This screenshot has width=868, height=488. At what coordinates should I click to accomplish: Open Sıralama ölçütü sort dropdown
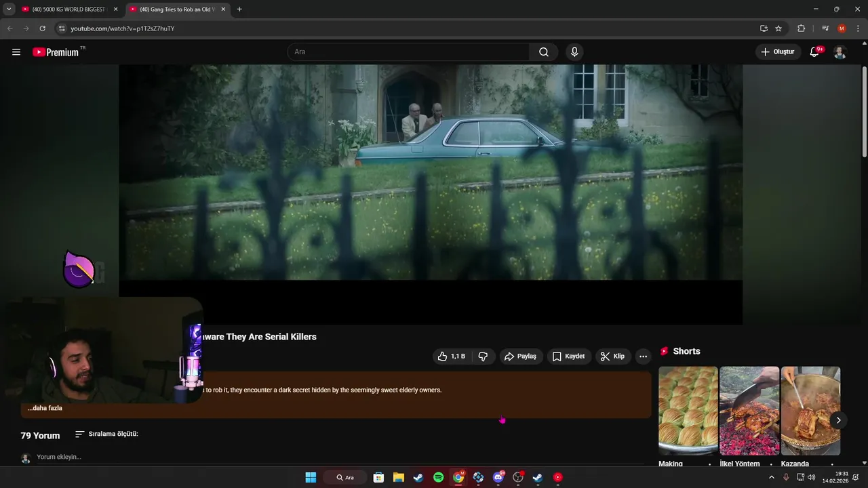106,434
